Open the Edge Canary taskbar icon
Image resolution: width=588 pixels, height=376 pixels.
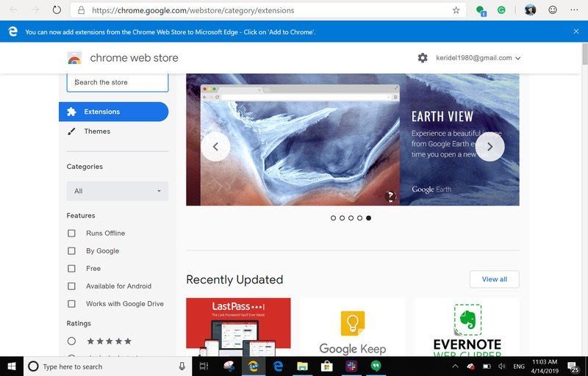pyautogui.click(x=253, y=366)
